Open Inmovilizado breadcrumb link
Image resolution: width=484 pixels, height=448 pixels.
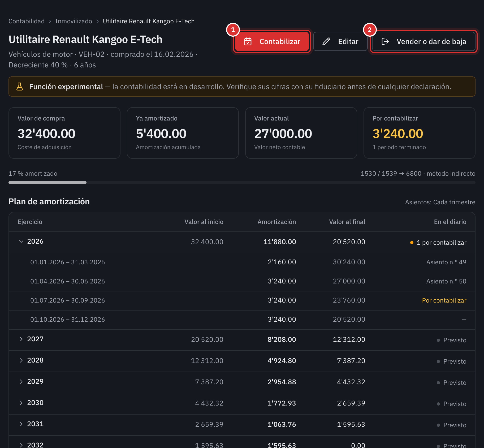coord(74,21)
